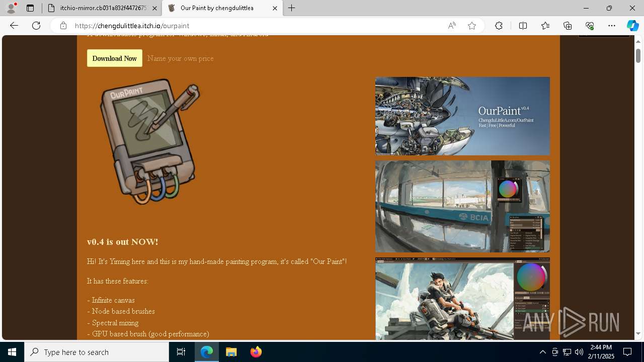The image size is (644, 362).
Task: Click the address bar URL field
Action: click(257, 26)
